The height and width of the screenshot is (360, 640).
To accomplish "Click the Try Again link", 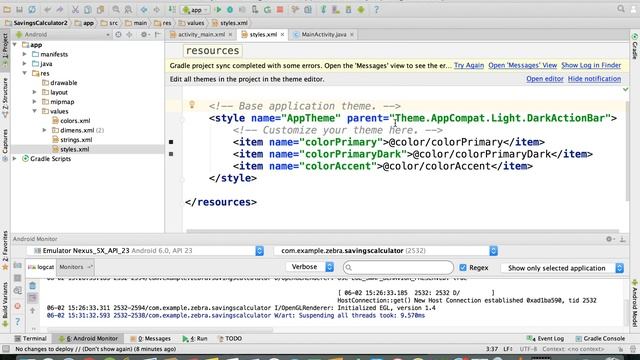I will [x=469, y=65].
